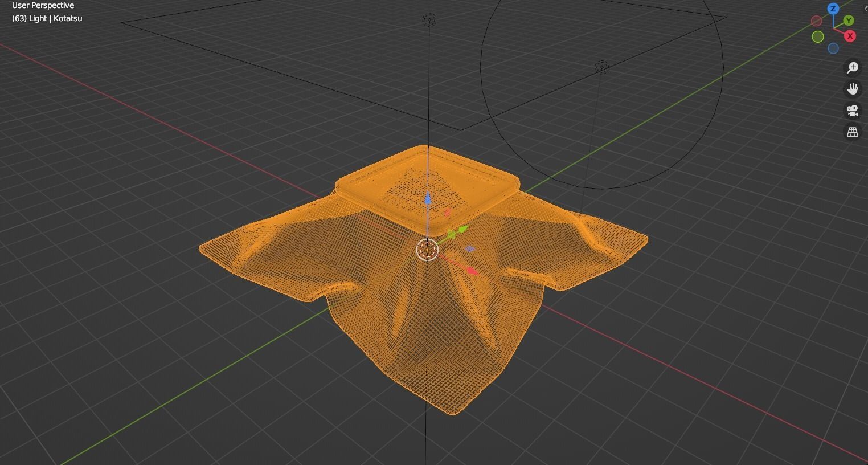Screen dimensions: 868x465
Task: Click the green plane handle of move gizmo
Action: 452,234
